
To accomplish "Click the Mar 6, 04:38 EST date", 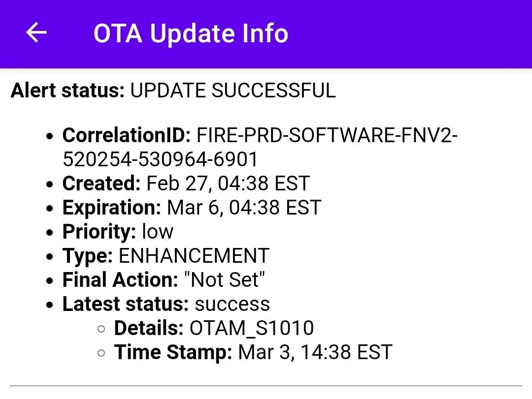I will coord(244,208).
